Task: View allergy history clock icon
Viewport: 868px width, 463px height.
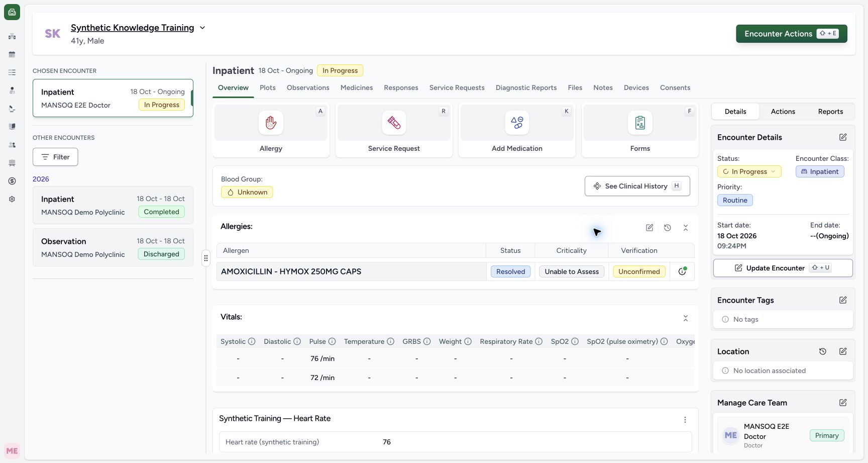Action: click(x=668, y=228)
